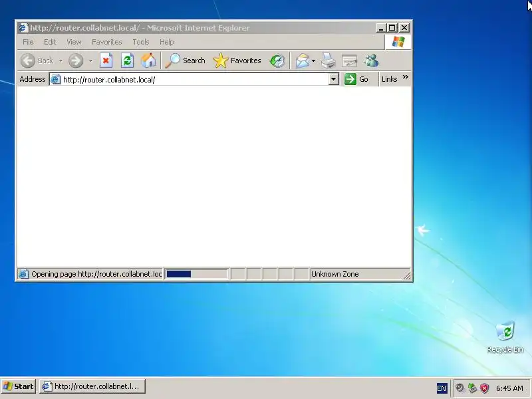Open the Help menu
The width and height of the screenshot is (532, 399).
tap(167, 42)
